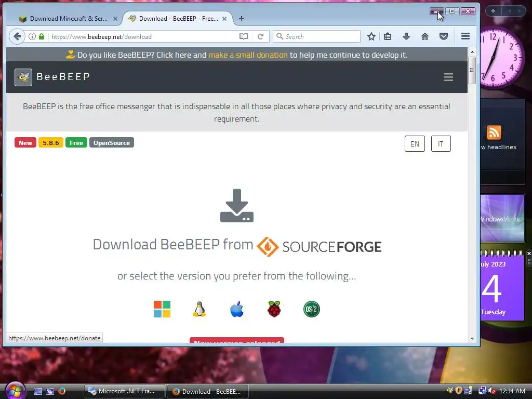Close the calendar gadget with X
The width and height of the screenshot is (532, 399).
528,254
